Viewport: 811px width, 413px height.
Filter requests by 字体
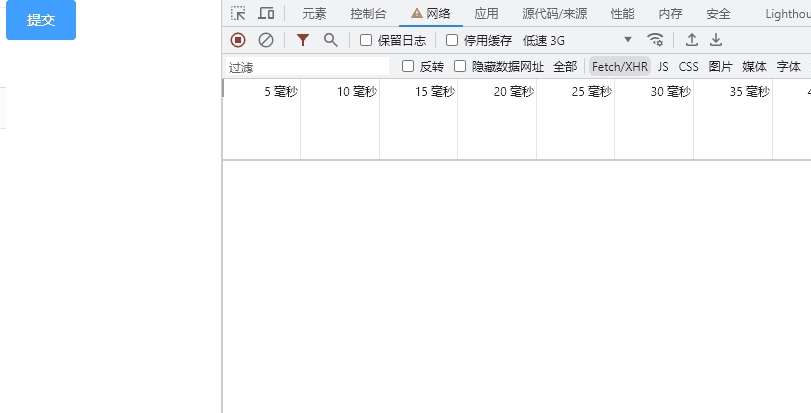(x=788, y=67)
